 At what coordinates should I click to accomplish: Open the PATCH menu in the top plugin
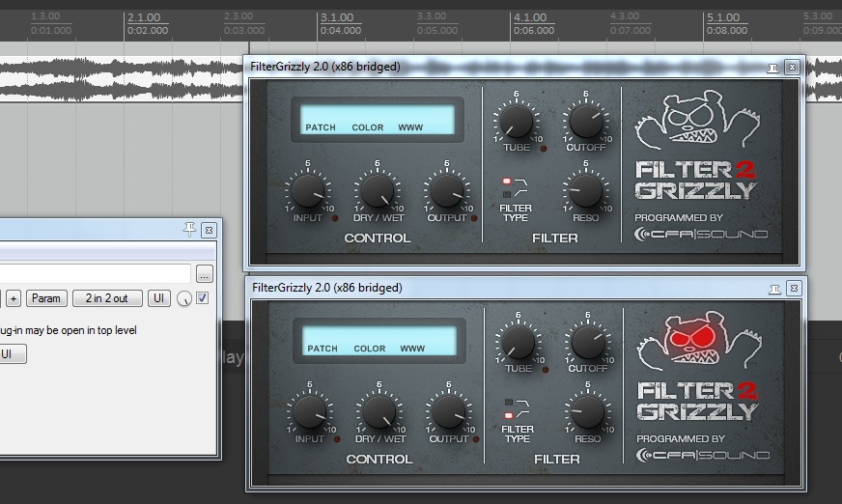tap(321, 127)
